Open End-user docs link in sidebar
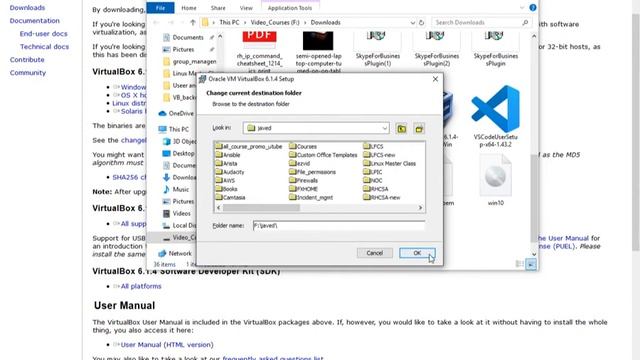640x360 pixels. pyautogui.click(x=44, y=34)
